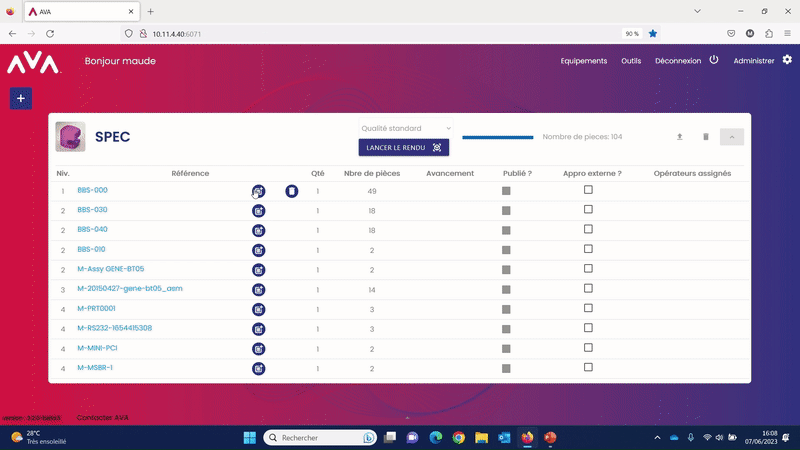800x450 pixels.
Task: Open the M-Assy GENE-BT05 link
Action: point(111,269)
